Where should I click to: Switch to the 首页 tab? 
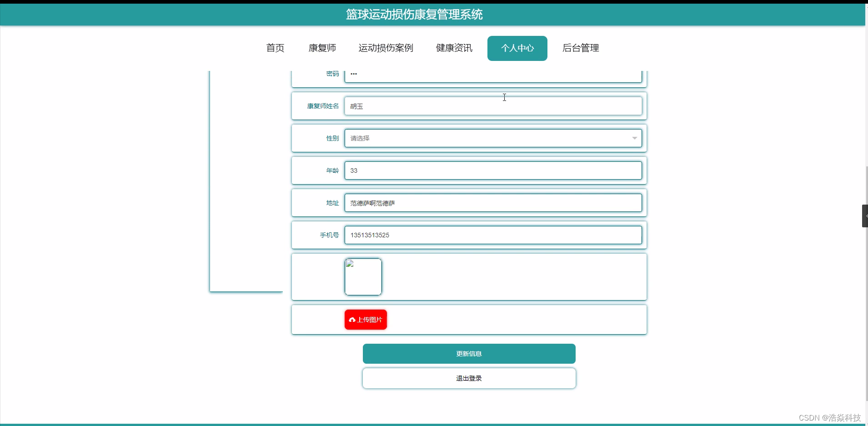pyautogui.click(x=275, y=48)
